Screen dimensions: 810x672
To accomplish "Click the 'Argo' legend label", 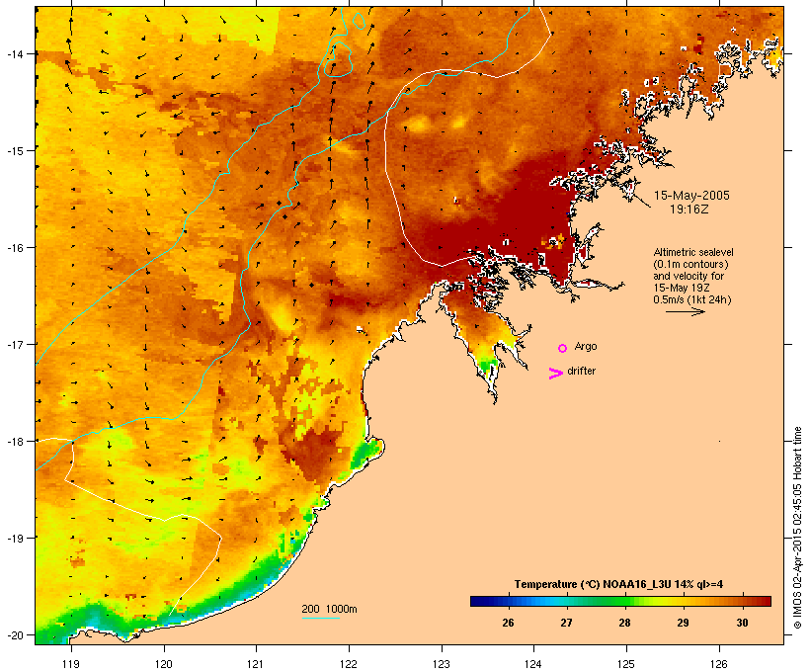I will [586, 346].
